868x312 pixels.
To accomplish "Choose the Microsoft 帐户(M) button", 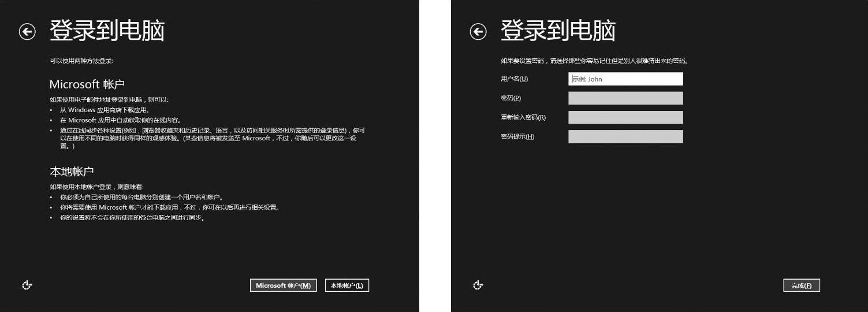I will point(283,285).
